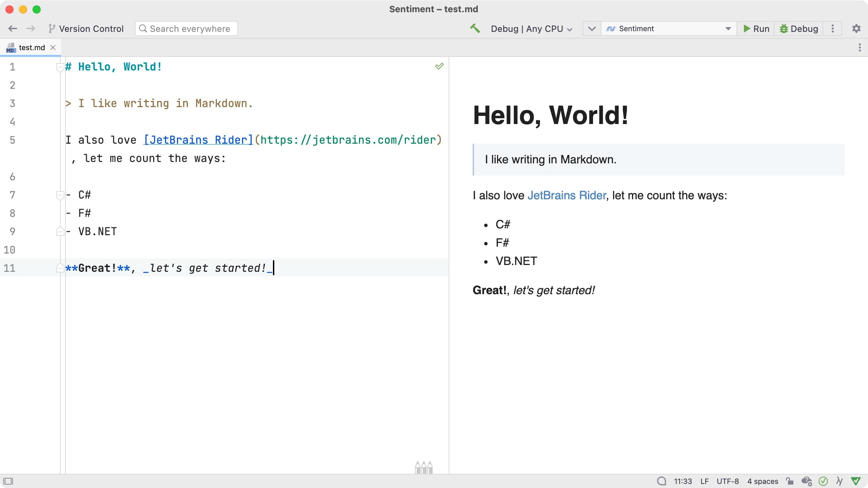Click the UTF-8 encoding status bar icon
This screenshot has height=488, width=868.
[728, 482]
